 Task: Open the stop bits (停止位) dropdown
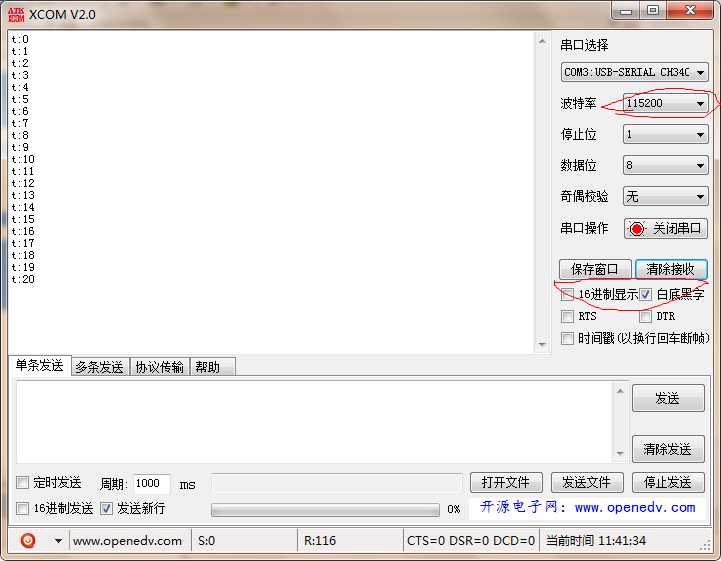point(665,135)
